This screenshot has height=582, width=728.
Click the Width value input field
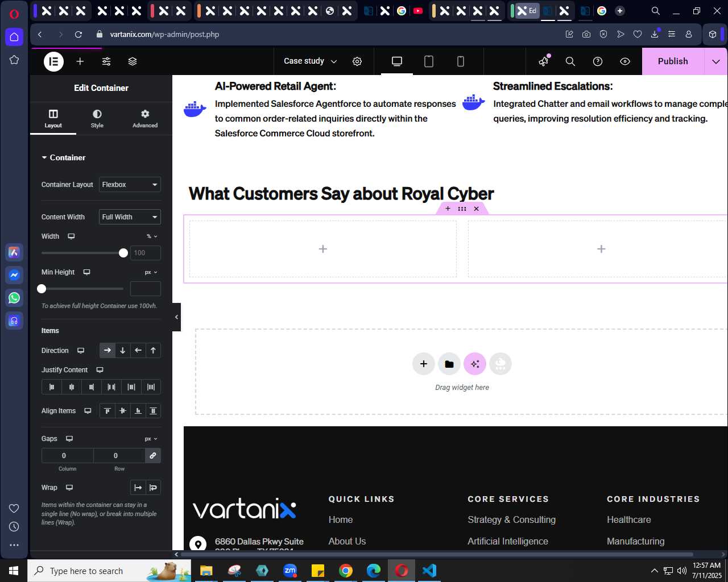pyautogui.click(x=146, y=253)
